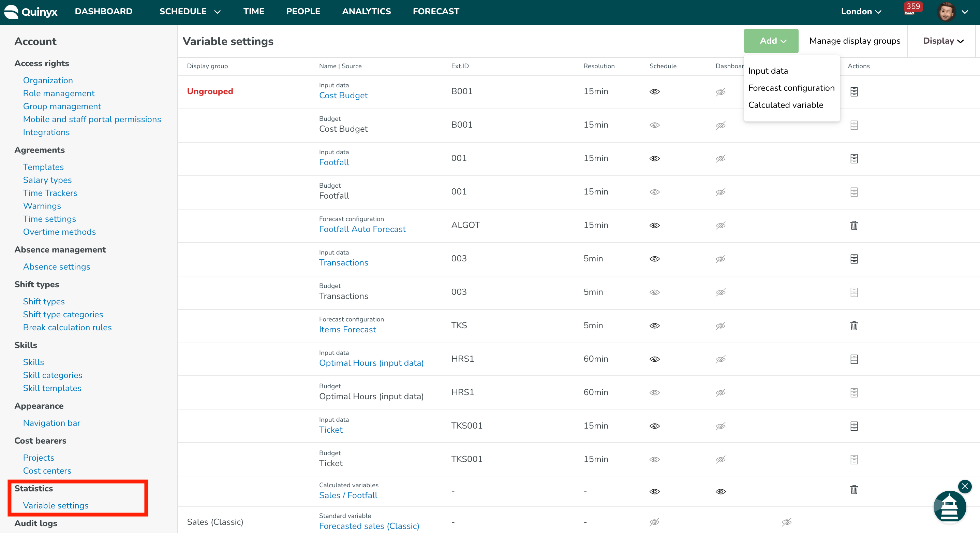The height and width of the screenshot is (533, 980).
Task: Click the user avatar picture
Action: coord(946,11)
